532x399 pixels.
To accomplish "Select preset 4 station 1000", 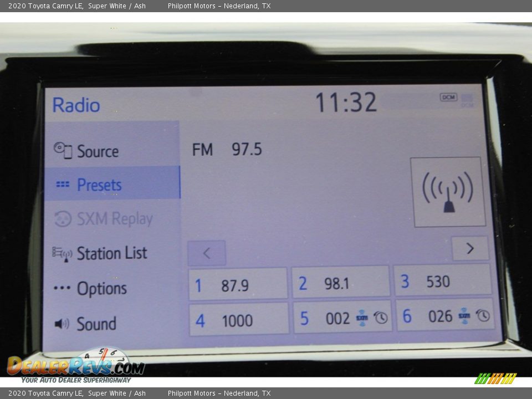I will (x=239, y=320).
